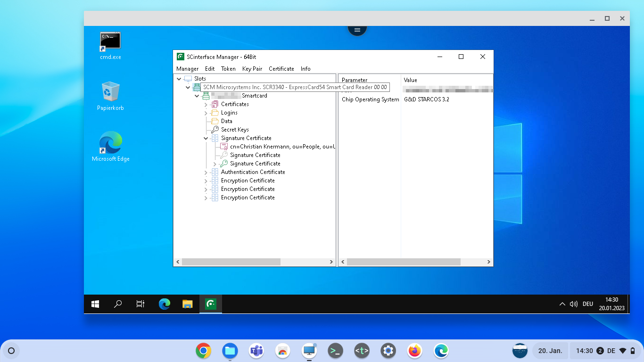Open the remote session round menu button
The image size is (644, 362).
coord(357,30)
